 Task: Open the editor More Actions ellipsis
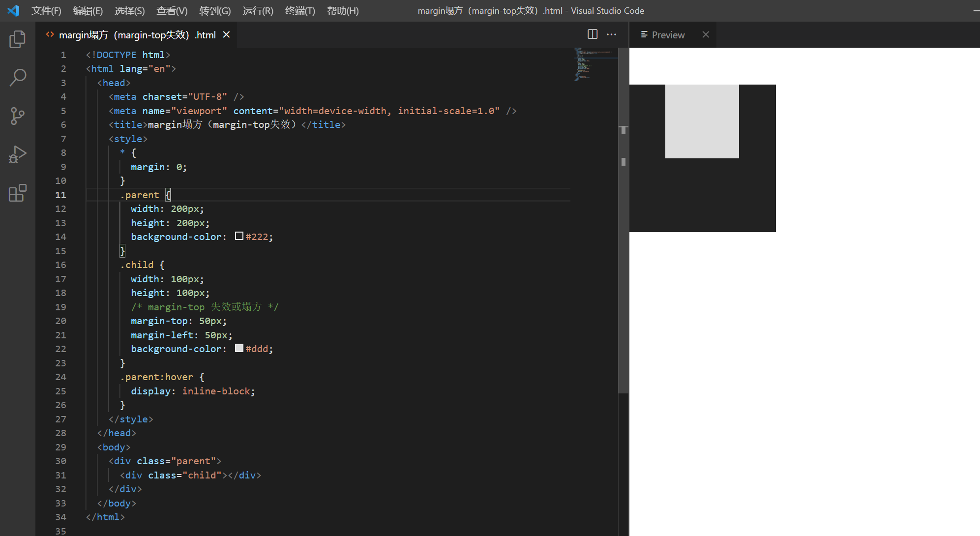coord(611,34)
